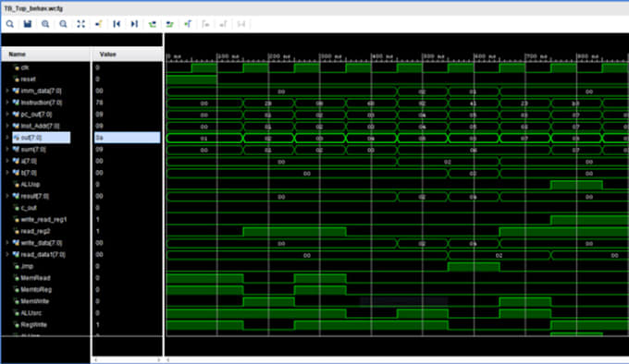Image resolution: width=629 pixels, height=364 pixels.
Task: Expand the sum[7:0] bus
Action: click(6, 150)
